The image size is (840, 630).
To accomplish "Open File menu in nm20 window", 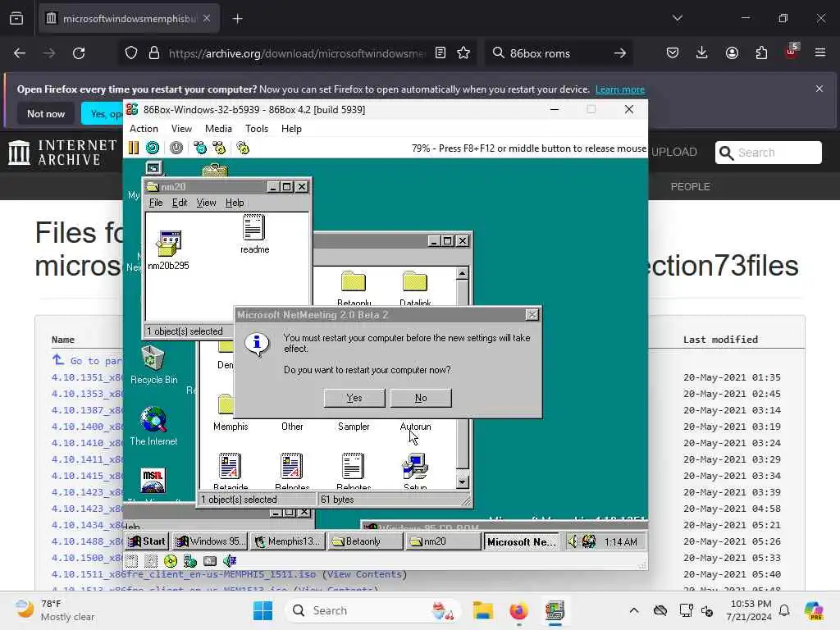I will pos(155,203).
